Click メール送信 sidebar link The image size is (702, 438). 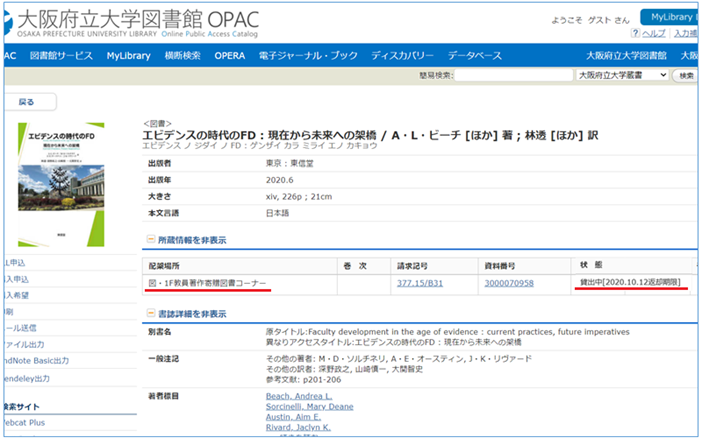(20, 328)
